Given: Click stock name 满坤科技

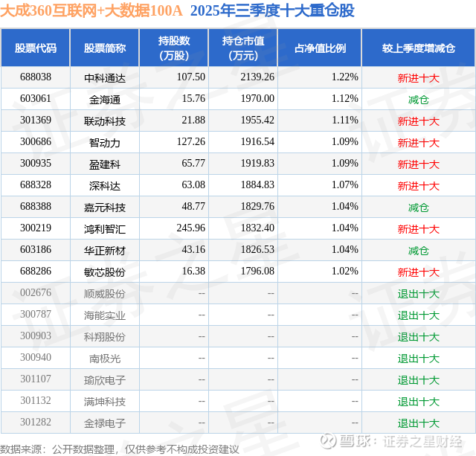Looking at the screenshot, I should click(105, 402).
